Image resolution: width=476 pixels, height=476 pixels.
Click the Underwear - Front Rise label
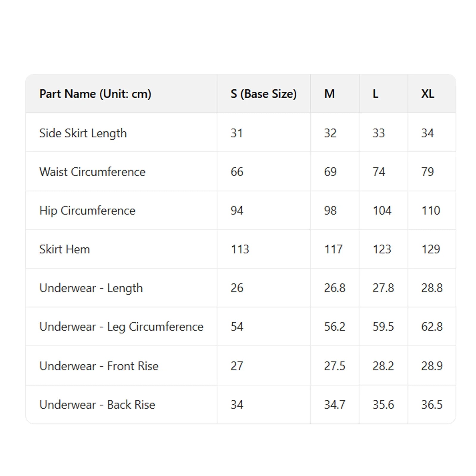(x=99, y=366)
